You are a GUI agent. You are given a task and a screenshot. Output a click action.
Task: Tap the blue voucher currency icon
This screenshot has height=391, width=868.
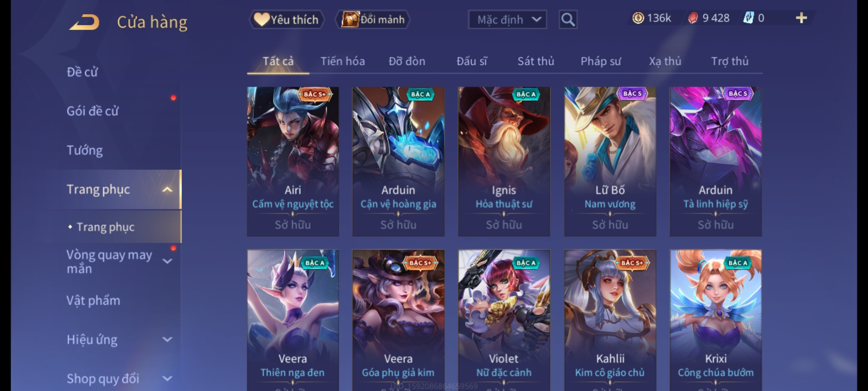click(x=748, y=18)
